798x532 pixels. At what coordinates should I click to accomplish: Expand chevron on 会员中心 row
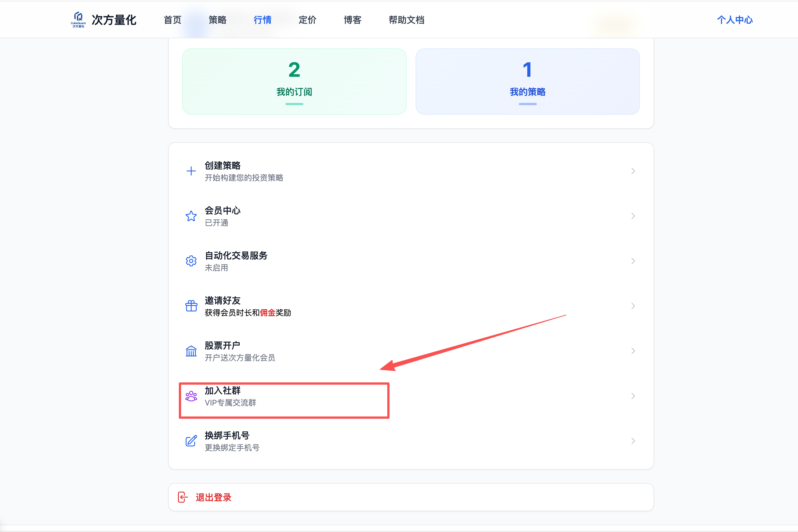tap(633, 216)
